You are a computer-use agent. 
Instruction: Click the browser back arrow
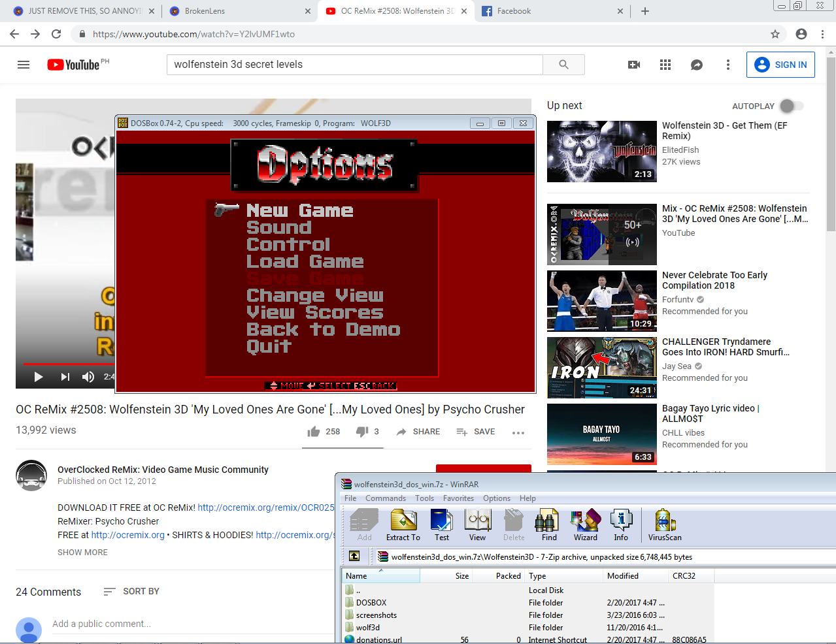click(x=14, y=34)
